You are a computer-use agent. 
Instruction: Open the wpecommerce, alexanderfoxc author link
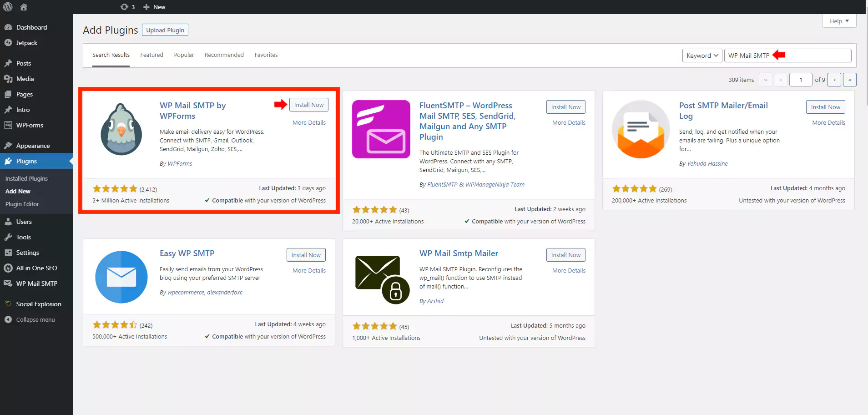(205, 292)
